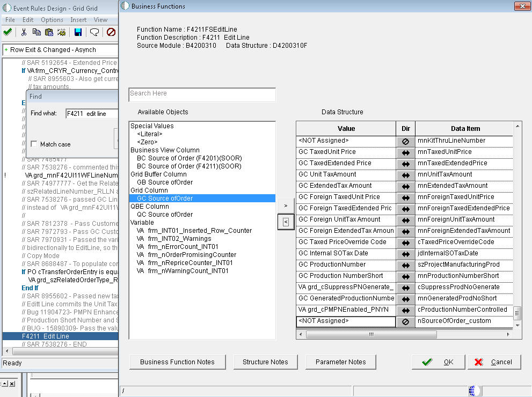Click the > assign arrow button
The image size is (532, 397).
coord(286,206)
